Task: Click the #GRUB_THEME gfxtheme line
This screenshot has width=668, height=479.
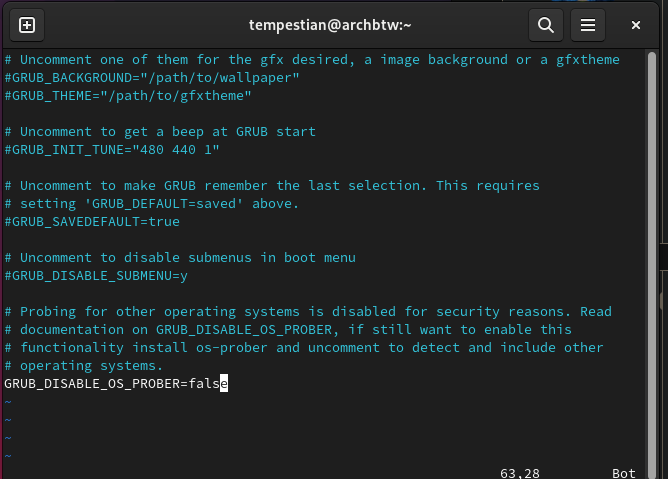Action: [x=128, y=95]
